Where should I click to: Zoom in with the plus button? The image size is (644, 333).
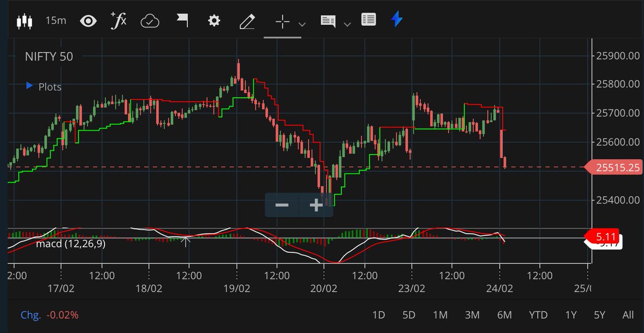pyautogui.click(x=316, y=205)
